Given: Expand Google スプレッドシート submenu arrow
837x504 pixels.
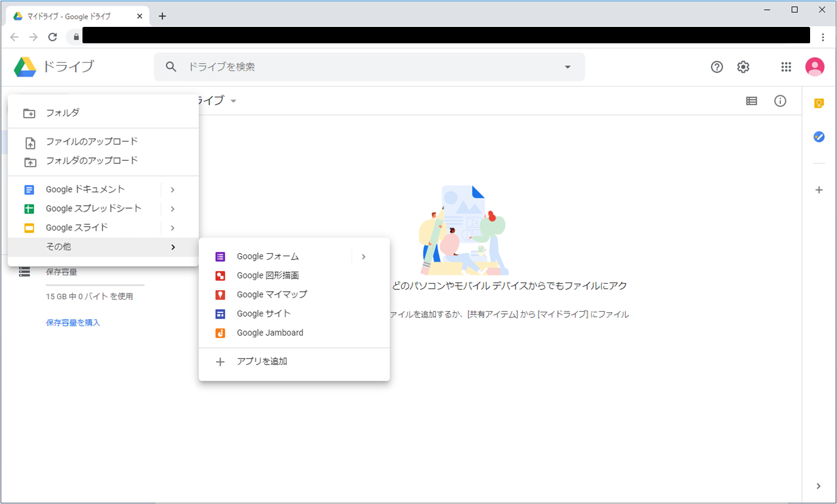Looking at the screenshot, I should [173, 209].
